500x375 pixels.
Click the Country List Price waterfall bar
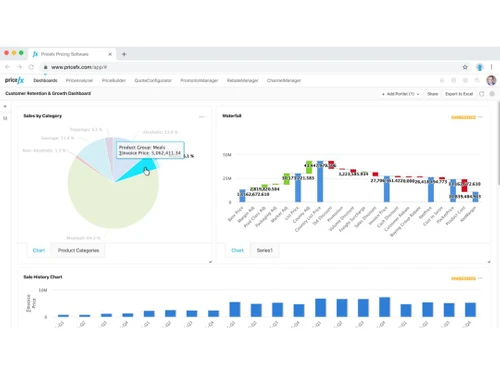click(320, 181)
